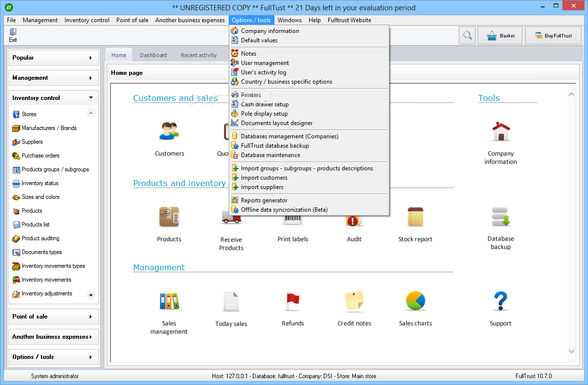Open the Products box icon
Screen dimensions: 588x385
169,217
